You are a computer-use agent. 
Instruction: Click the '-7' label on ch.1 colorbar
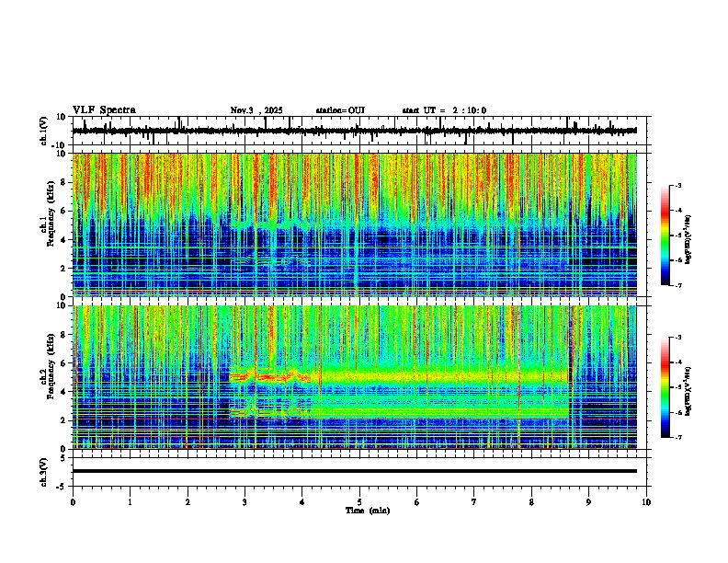point(678,285)
